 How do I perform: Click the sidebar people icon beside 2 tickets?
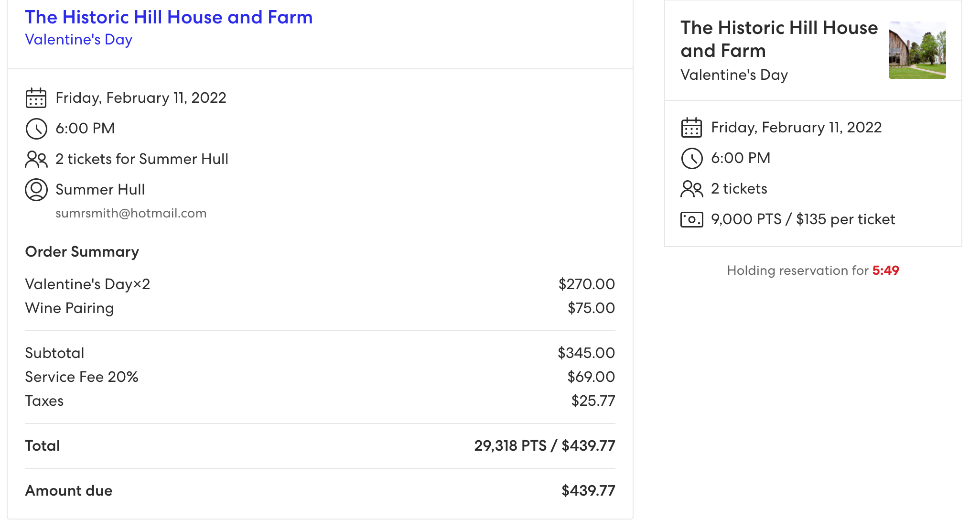[x=691, y=189]
